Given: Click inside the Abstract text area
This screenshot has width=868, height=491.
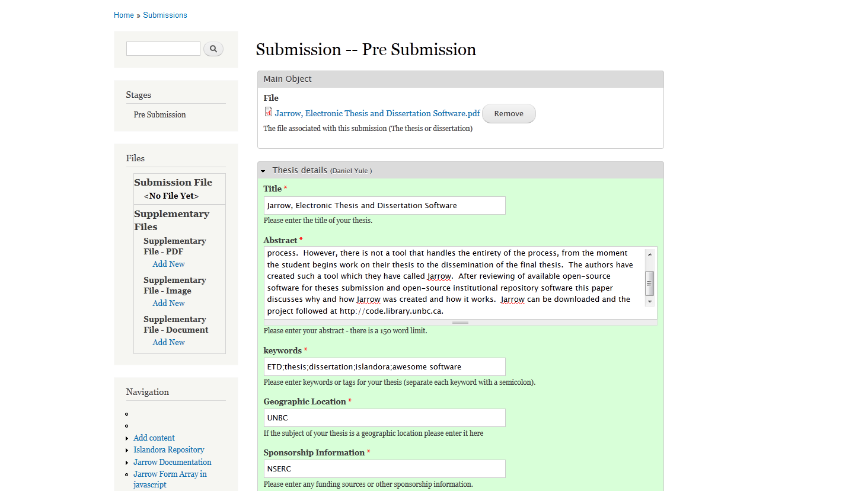Looking at the screenshot, I should pyautogui.click(x=454, y=282).
